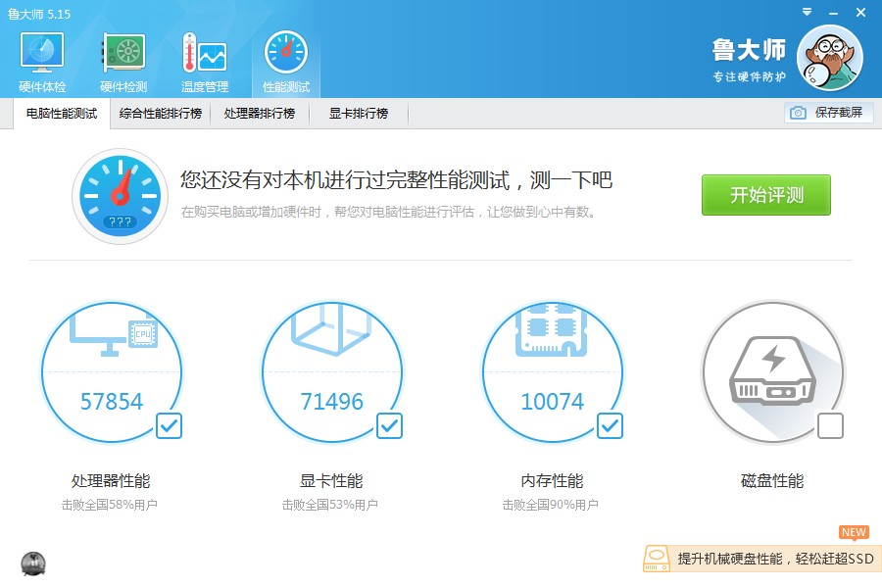
Task: Click the 鲁大师 mascot avatar
Action: [830, 58]
